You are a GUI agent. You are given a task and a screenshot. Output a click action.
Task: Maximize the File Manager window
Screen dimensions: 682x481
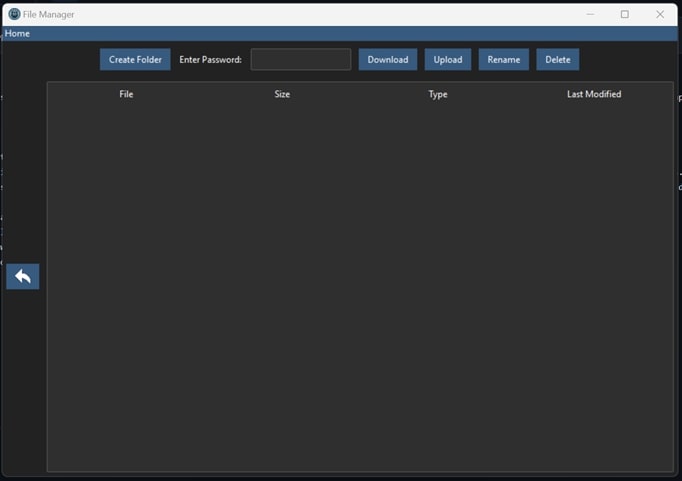[x=625, y=14]
